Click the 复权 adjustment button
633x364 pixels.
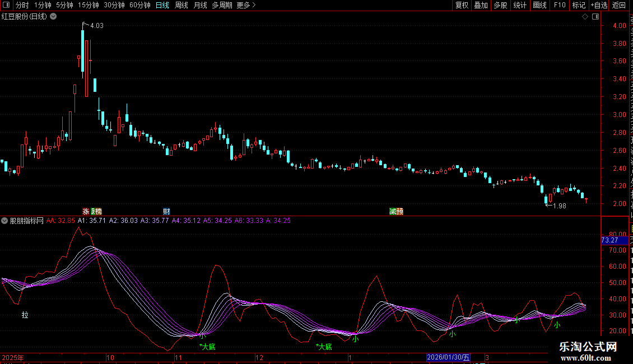(462, 5)
